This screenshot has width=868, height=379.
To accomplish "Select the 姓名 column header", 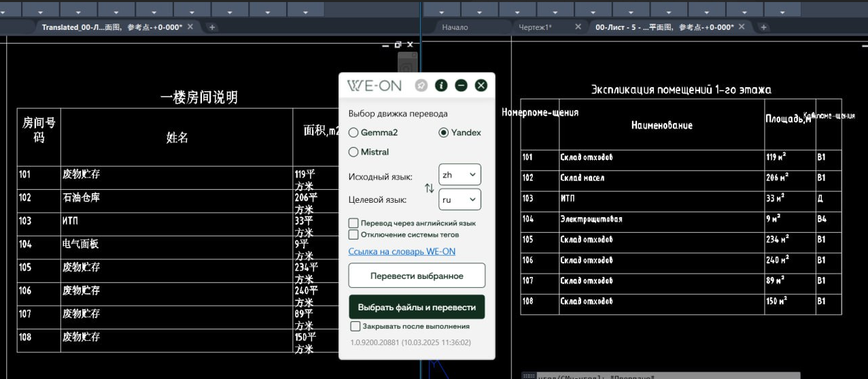I will click(x=177, y=137).
